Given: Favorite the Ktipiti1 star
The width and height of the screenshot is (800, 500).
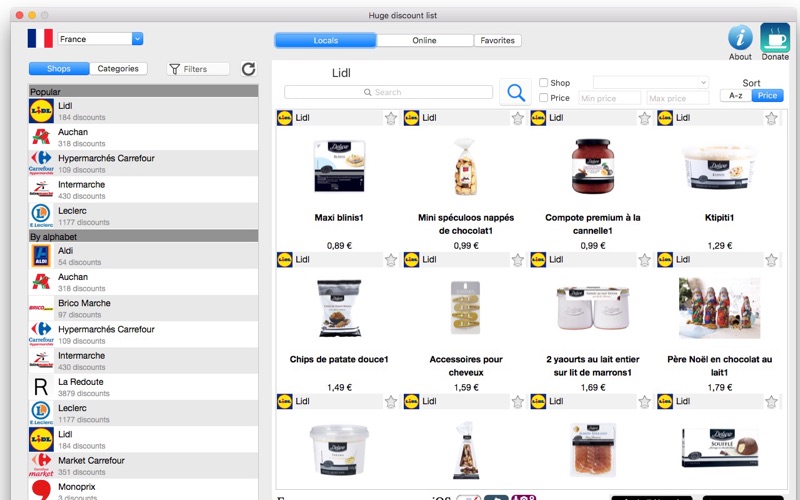Looking at the screenshot, I should pos(771,118).
